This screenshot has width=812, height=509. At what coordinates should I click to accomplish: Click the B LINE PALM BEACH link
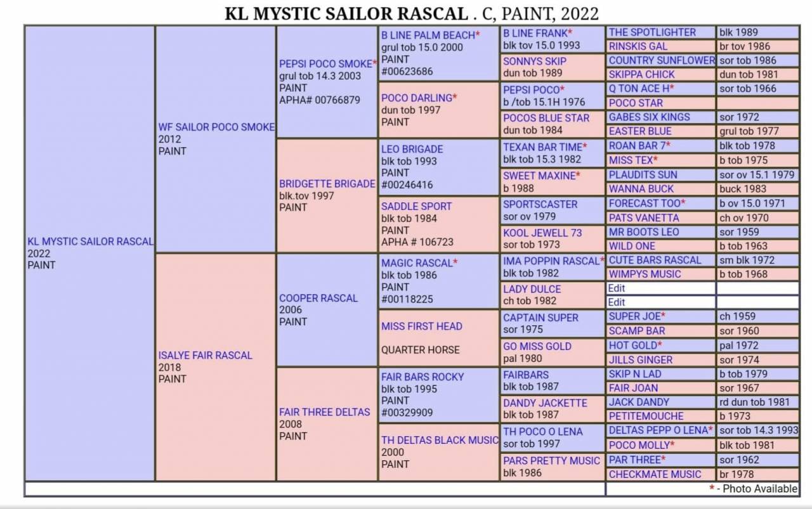(x=428, y=35)
